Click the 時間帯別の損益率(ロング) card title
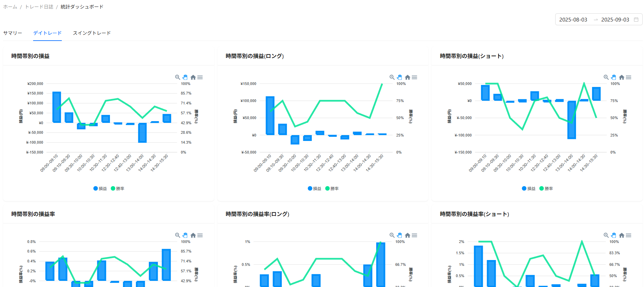Image resolution: width=644 pixels, height=287 pixels. [x=257, y=214]
